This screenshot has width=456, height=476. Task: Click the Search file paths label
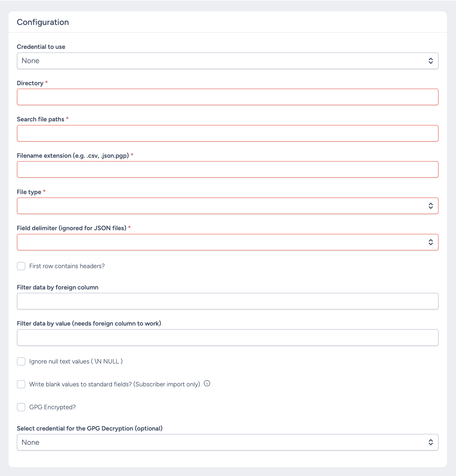pyautogui.click(x=41, y=119)
